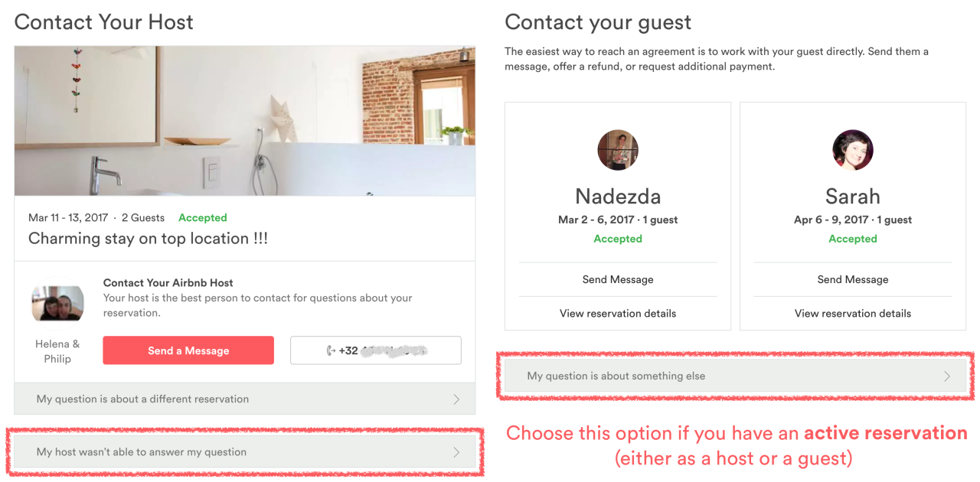This screenshot has height=482, width=980.
Task: View reservation details for Sarah
Action: (852, 314)
